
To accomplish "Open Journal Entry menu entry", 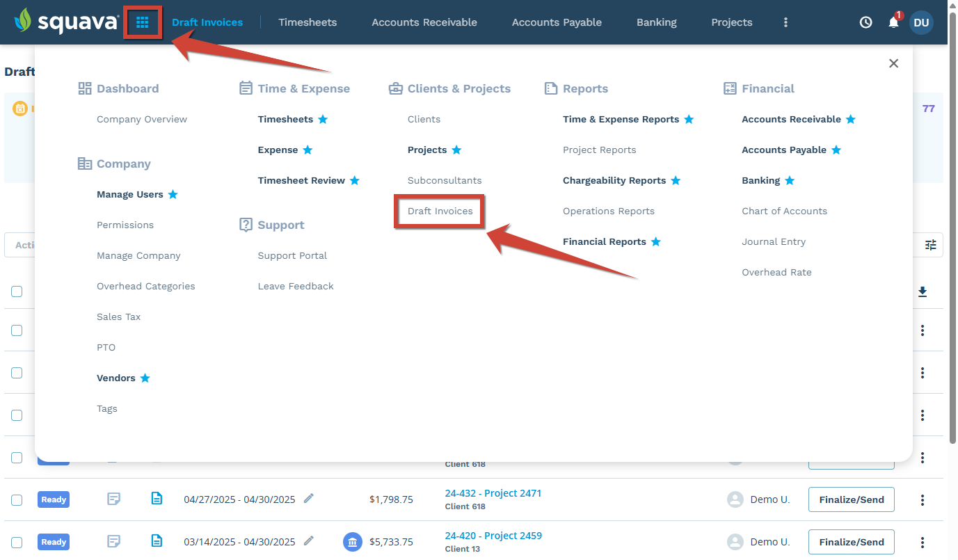I will pyautogui.click(x=774, y=241).
